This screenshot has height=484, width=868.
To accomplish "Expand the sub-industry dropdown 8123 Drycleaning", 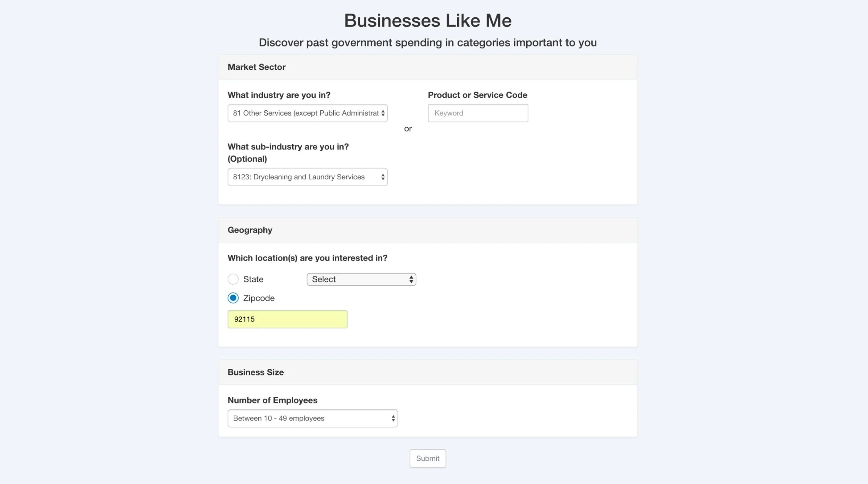I will click(307, 177).
